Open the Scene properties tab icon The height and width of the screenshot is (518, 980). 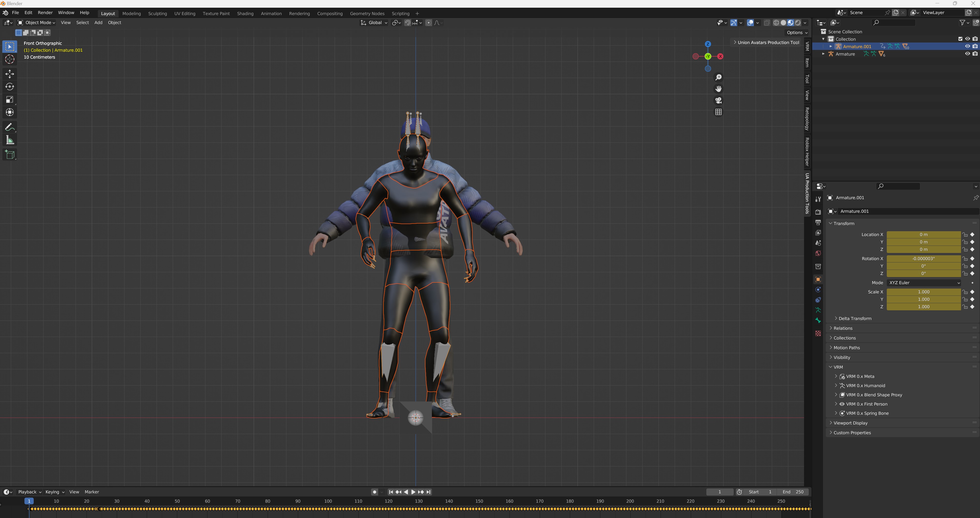pos(818,243)
